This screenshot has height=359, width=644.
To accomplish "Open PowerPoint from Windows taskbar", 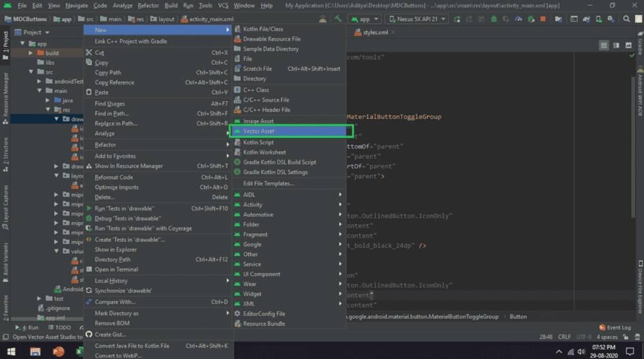I will [59, 352].
